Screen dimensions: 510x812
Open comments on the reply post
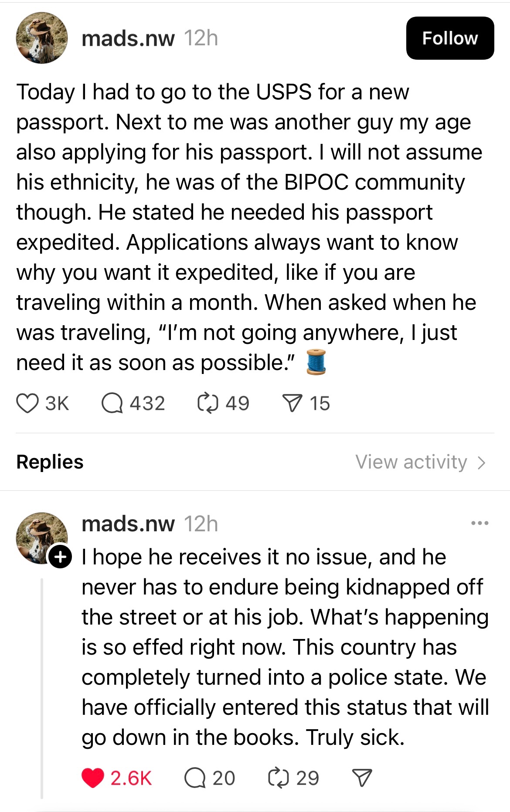tap(195, 778)
